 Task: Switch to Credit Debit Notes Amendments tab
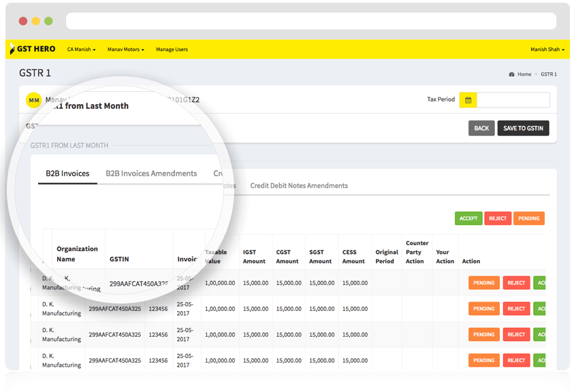pyautogui.click(x=299, y=186)
